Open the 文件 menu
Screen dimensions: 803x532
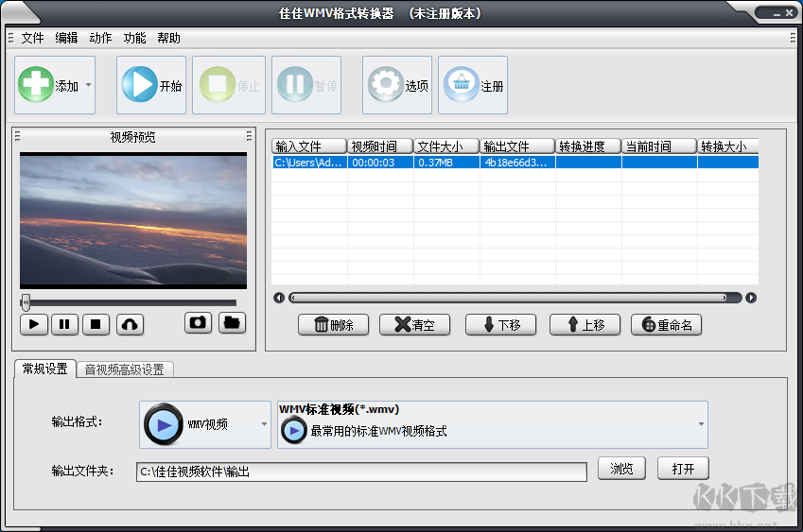(x=32, y=38)
